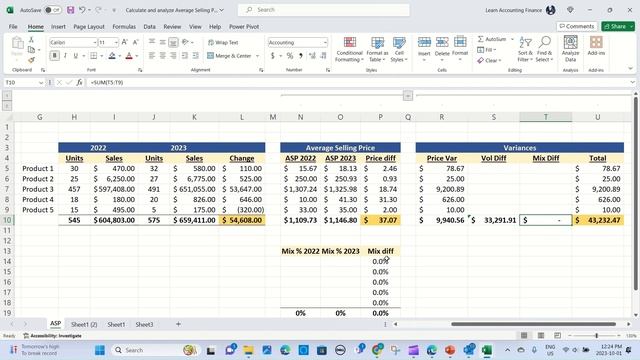Screen dimensions: 640x360
Task: Click Merge & Center button
Action: point(229,56)
